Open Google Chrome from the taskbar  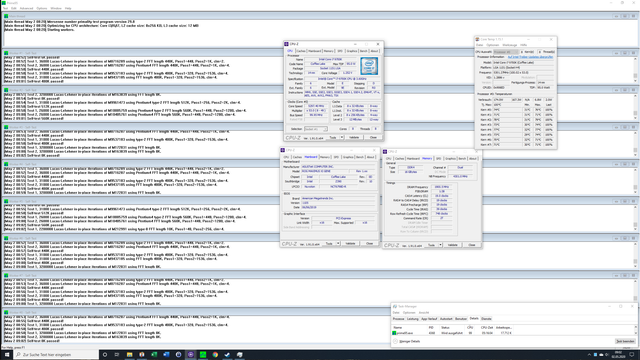(x=215, y=355)
